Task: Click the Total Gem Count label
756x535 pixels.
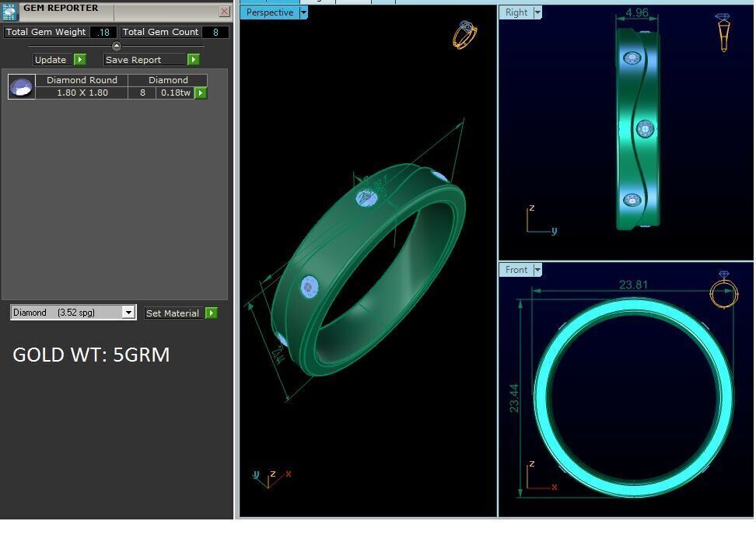Action: 160,32
